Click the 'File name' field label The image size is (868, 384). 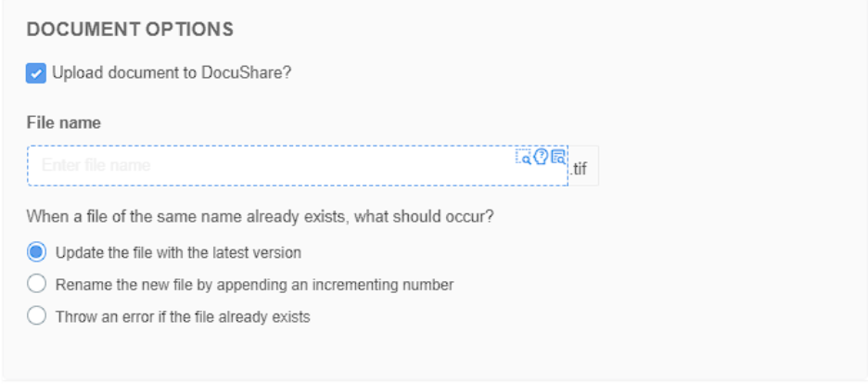[x=64, y=122]
